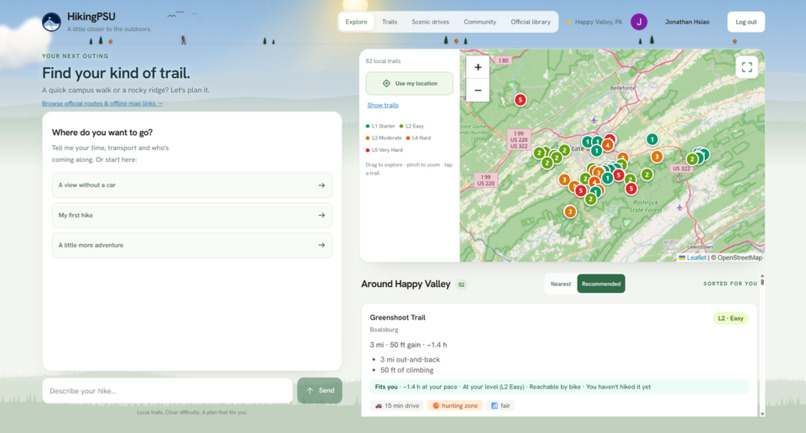This screenshot has width=806, height=433.
Task: Select the lone orange 3 marker at map bottom
Action: (x=570, y=211)
